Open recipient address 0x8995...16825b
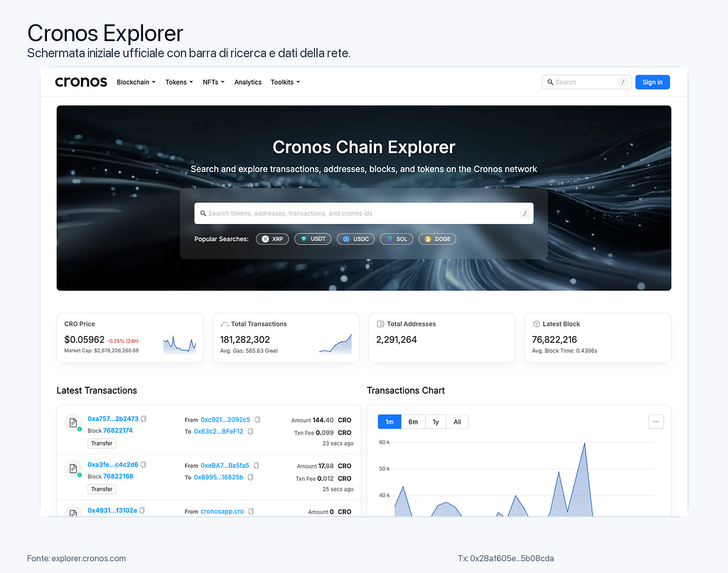728x573 pixels. point(218,477)
